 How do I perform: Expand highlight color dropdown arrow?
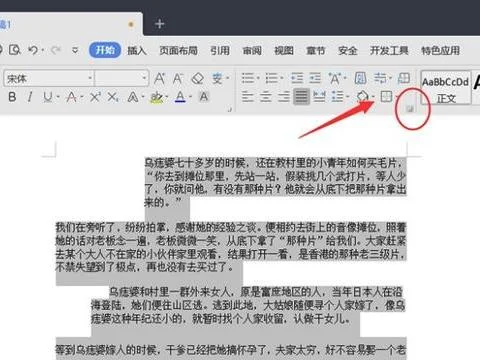166,98
